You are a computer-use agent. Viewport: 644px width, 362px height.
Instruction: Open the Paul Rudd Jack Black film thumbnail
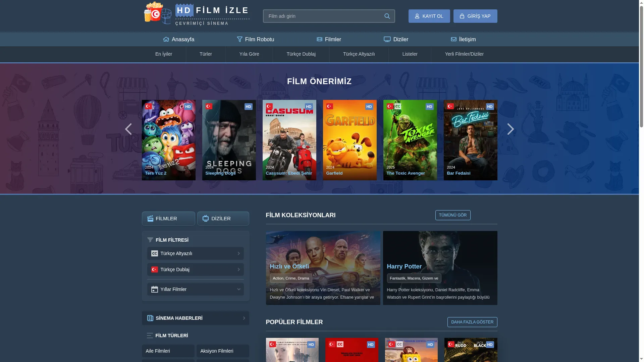471,350
